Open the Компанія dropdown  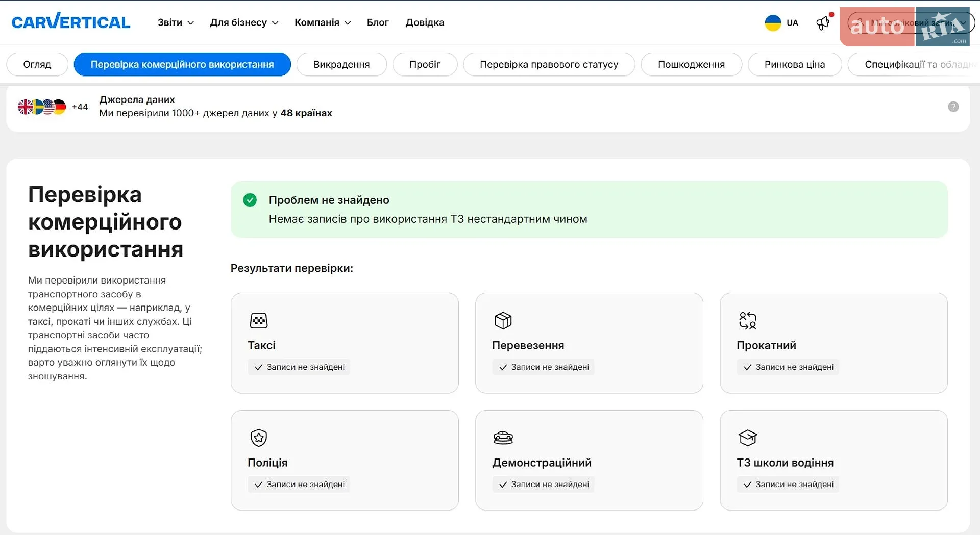(323, 22)
